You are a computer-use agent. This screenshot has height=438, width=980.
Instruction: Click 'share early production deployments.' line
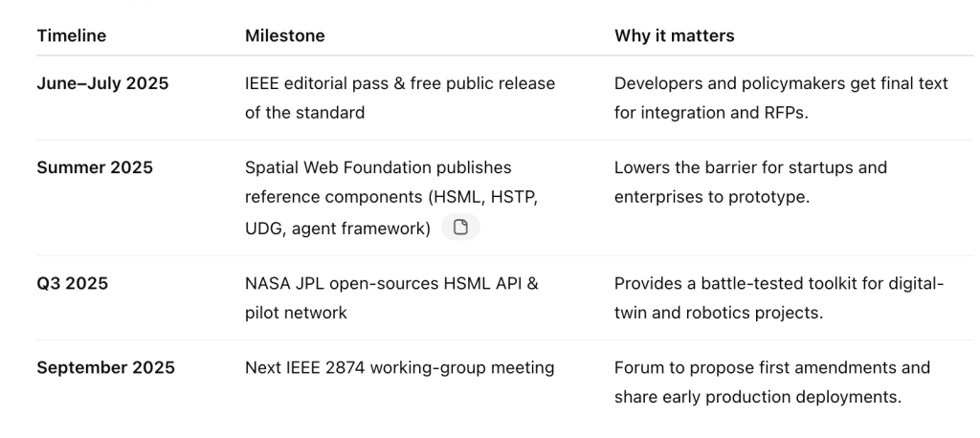[x=758, y=397]
